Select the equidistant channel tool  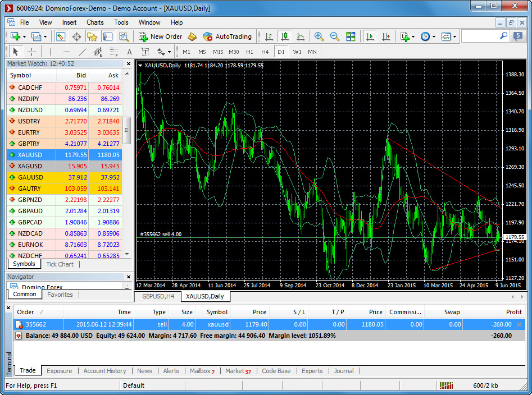click(x=98, y=52)
